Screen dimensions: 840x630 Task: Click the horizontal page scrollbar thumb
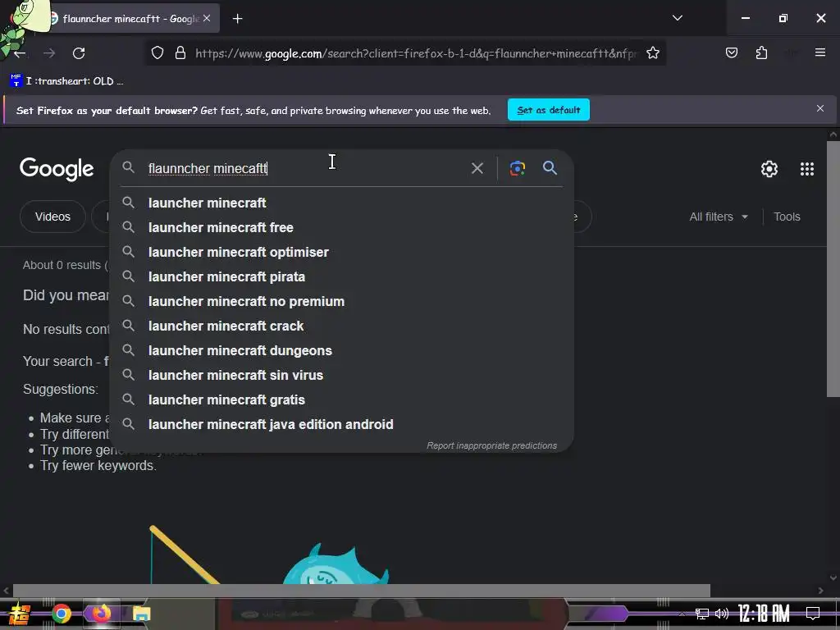(362, 591)
